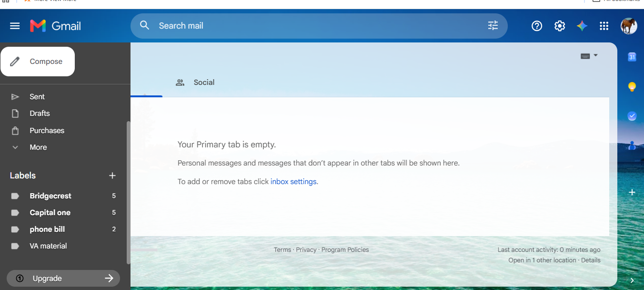Open Google Keep side panel icon
644x290 pixels.
(x=632, y=87)
